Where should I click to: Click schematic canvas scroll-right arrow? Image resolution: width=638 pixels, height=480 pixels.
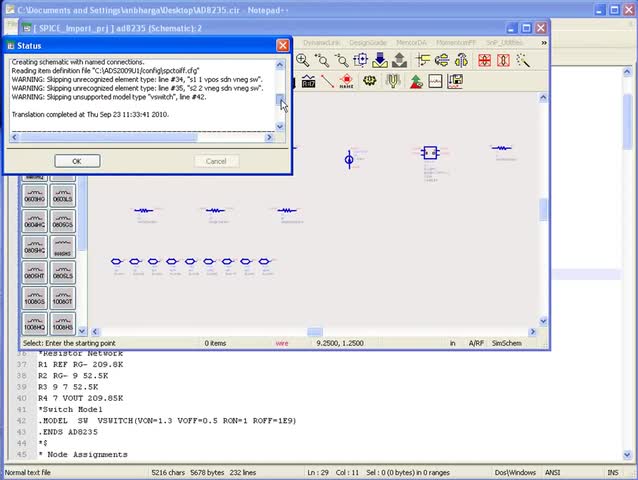(533, 332)
